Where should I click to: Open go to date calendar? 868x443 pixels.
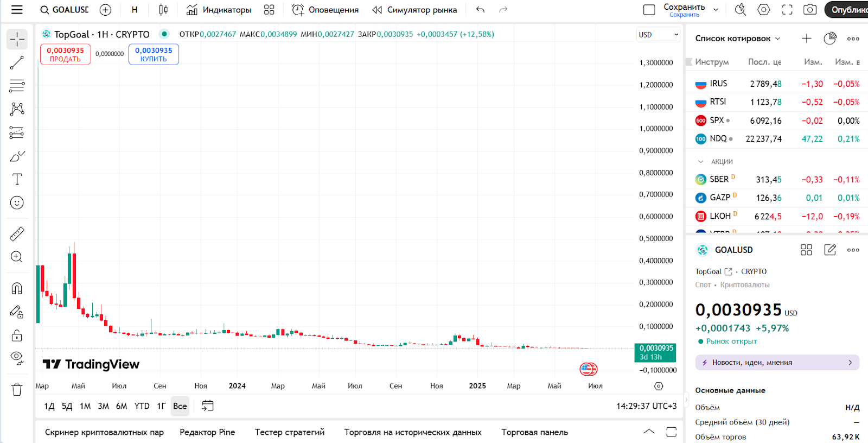click(207, 406)
